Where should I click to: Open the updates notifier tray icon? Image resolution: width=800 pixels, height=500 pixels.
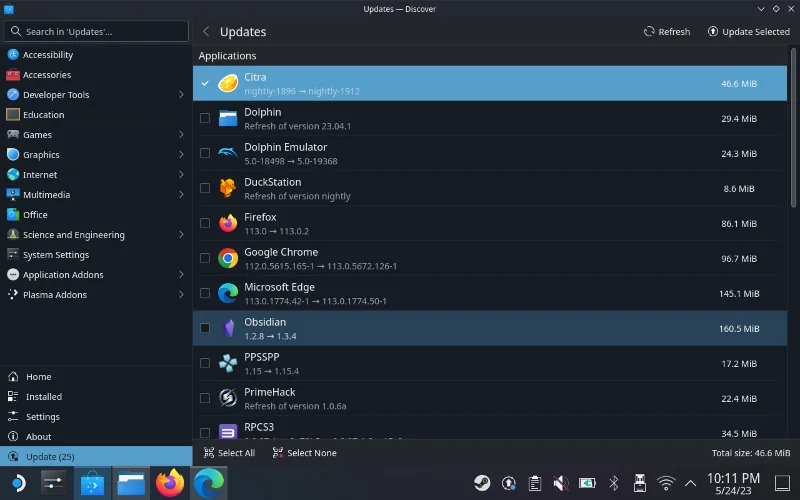(508, 483)
